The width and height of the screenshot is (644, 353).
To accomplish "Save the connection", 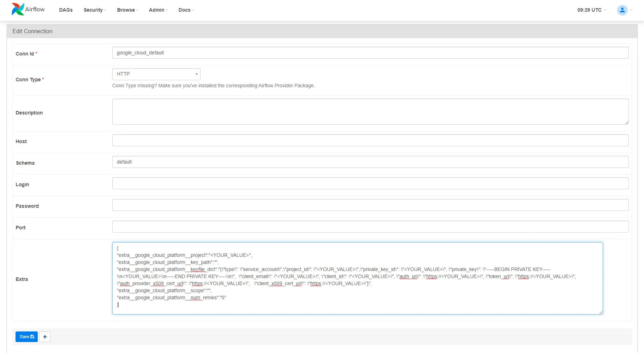I will pos(26,337).
